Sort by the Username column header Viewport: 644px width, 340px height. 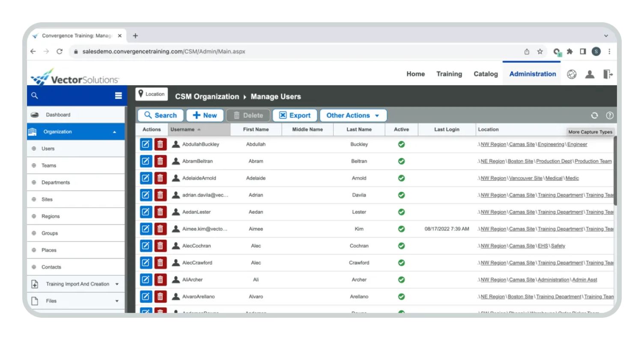tap(199, 129)
